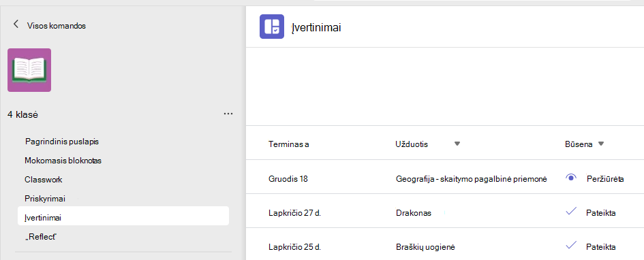Click the Įvertinimai page title
The image size is (644, 260).
click(x=316, y=28)
